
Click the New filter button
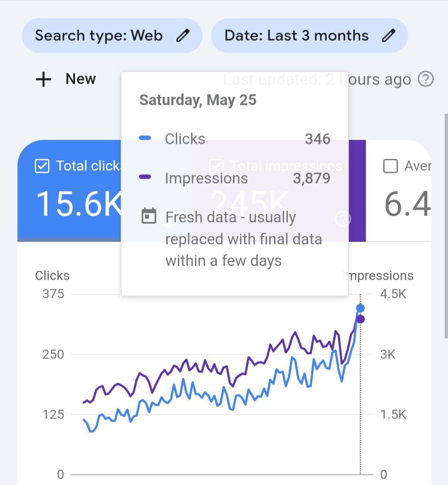coord(66,79)
